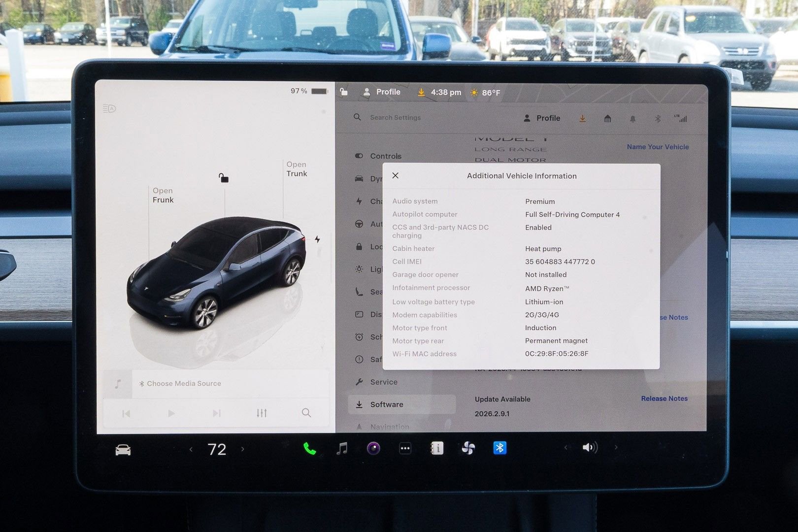798x532 pixels.
Task: Open the music app icon
Action: click(342, 448)
